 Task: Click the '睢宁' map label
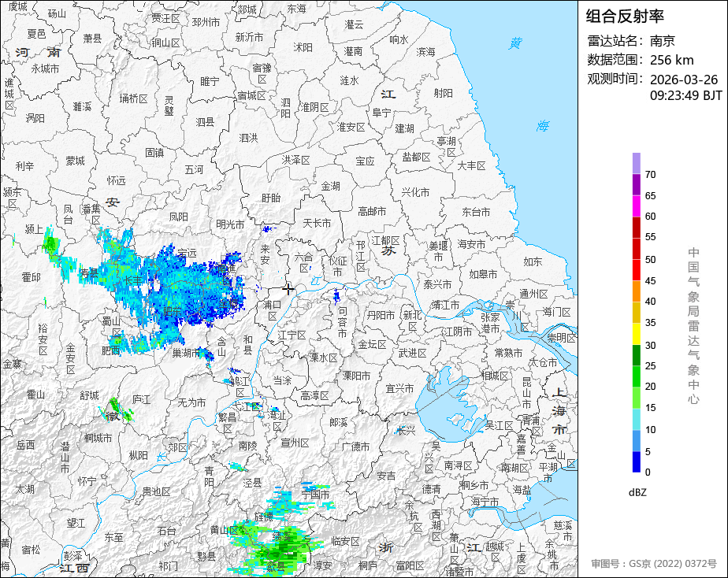tap(210, 81)
